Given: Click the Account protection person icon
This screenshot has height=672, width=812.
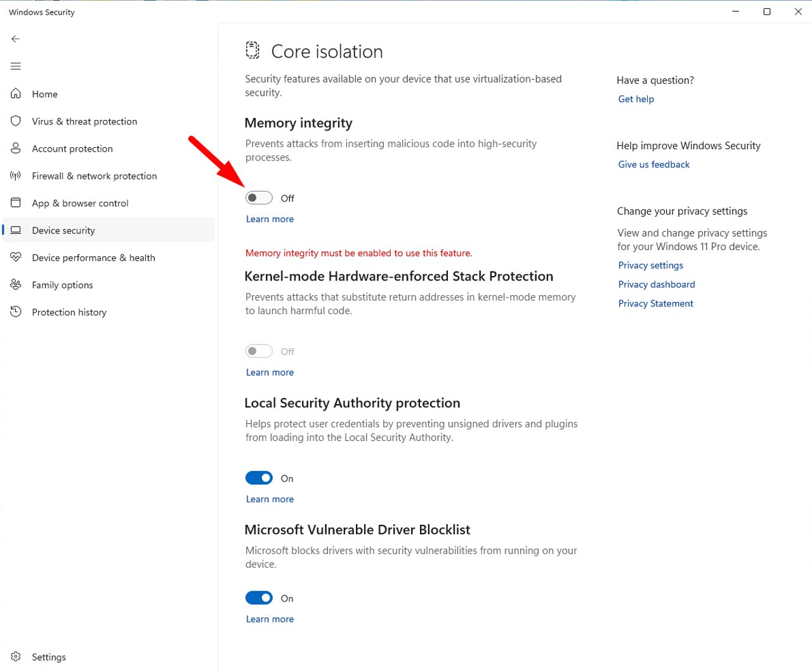Looking at the screenshot, I should [16, 148].
